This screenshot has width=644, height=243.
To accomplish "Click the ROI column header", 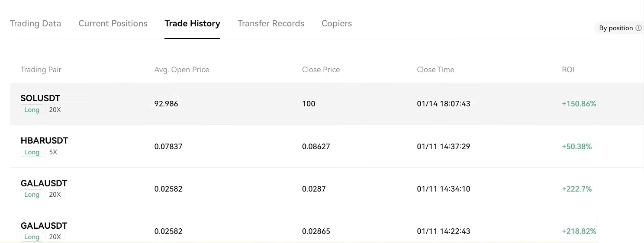I will pyautogui.click(x=568, y=70).
